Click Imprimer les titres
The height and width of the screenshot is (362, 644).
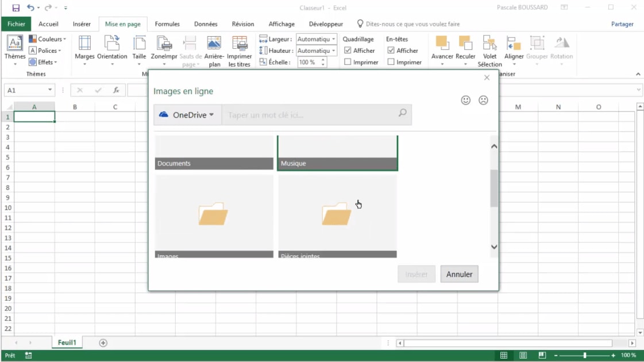tap(240, 50)
